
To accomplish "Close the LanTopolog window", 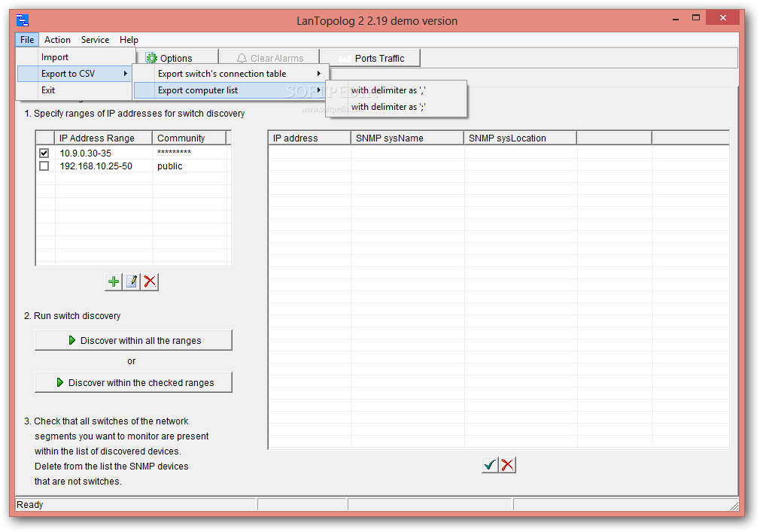I will click(x=722, y=18).
